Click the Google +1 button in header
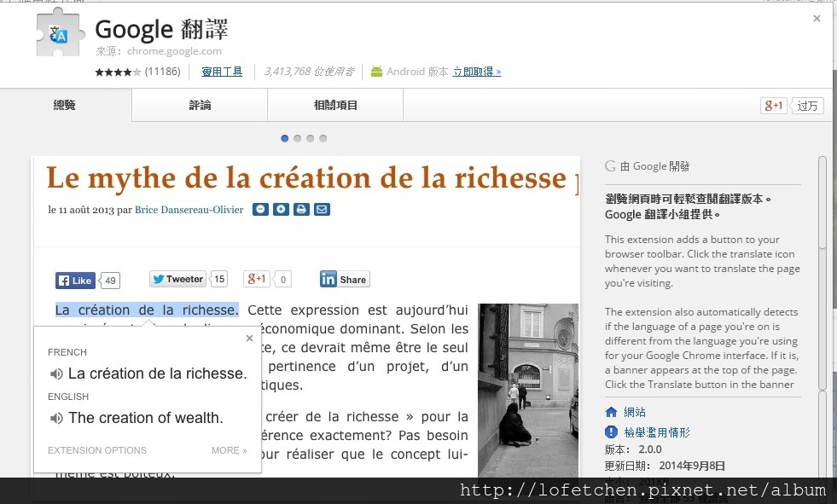 tap(774, 106)
